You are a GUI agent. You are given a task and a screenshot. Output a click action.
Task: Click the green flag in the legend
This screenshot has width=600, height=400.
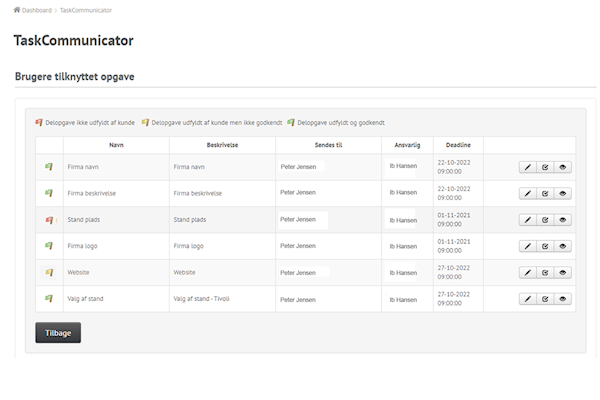(291, 123)
